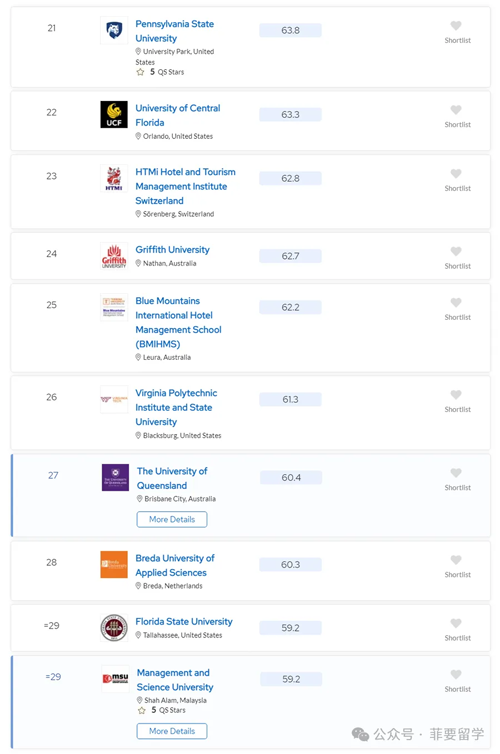Shortlist Florida State University with heart icon
500x754 pixels.
[x=456, y=623]
